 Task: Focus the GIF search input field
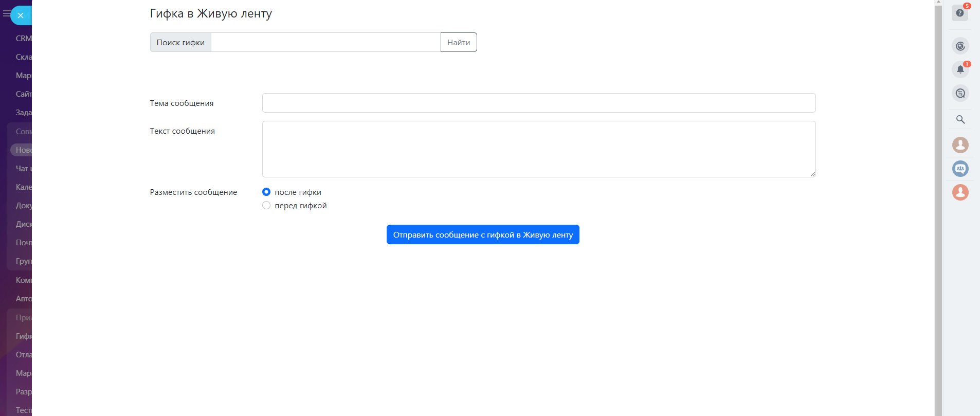tap(326, 42)
